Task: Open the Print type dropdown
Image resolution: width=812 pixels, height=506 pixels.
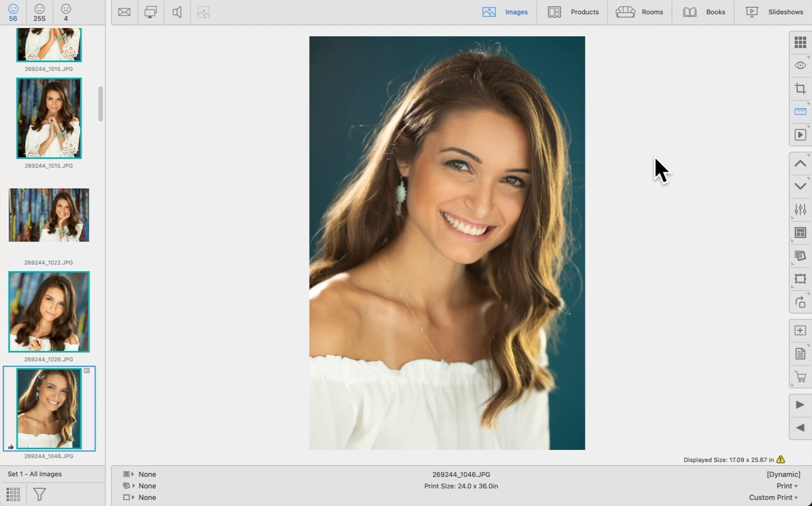Action: point(787,486)
